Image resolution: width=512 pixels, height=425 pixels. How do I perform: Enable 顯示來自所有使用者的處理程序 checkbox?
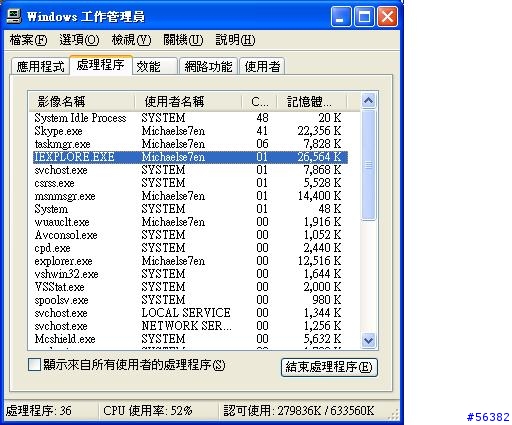(34, 365)
